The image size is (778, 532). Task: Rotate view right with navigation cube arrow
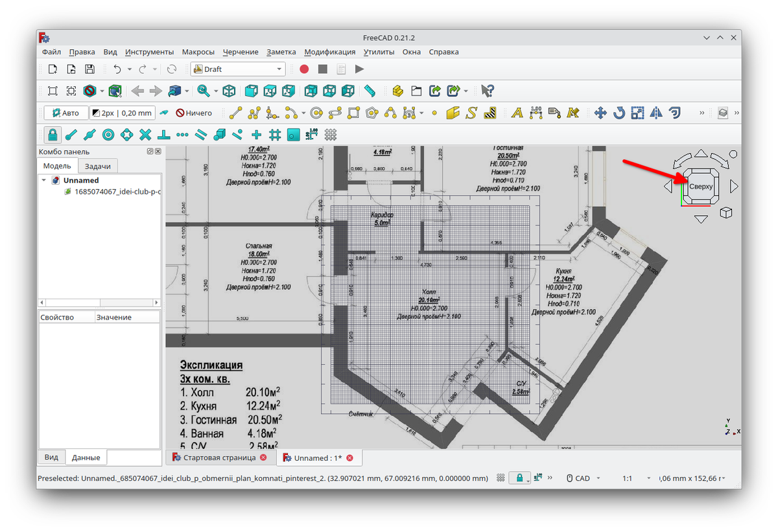[734, 187]
